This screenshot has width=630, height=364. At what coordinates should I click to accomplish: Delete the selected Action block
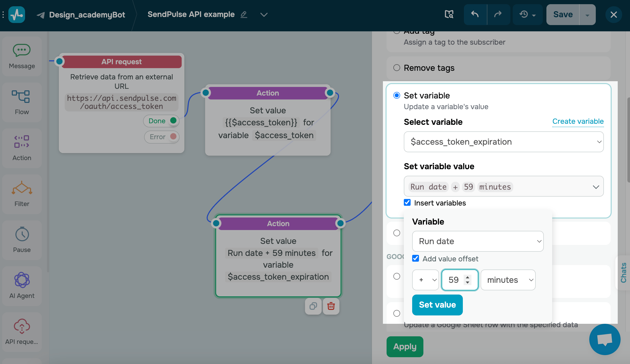(x=331, y=306)
